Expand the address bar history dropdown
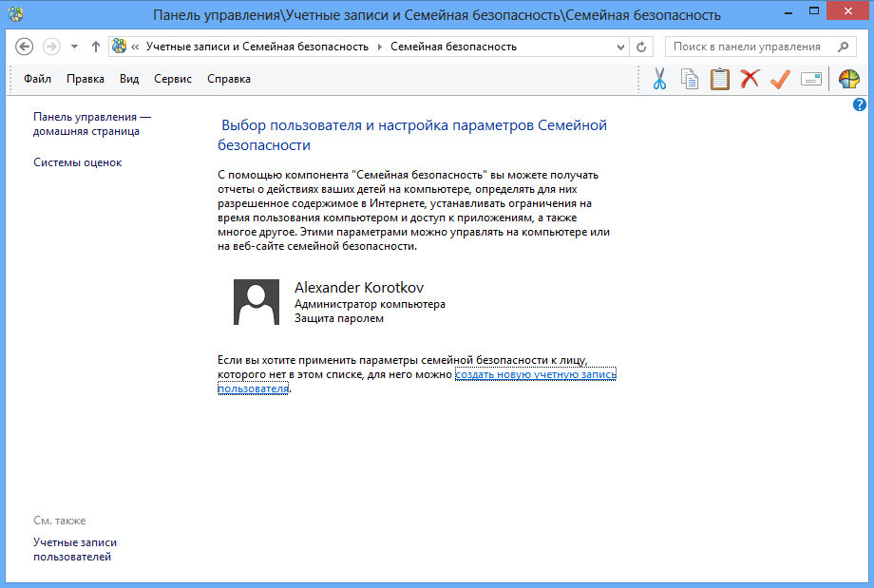874x588 pixels. pos(621,47)
